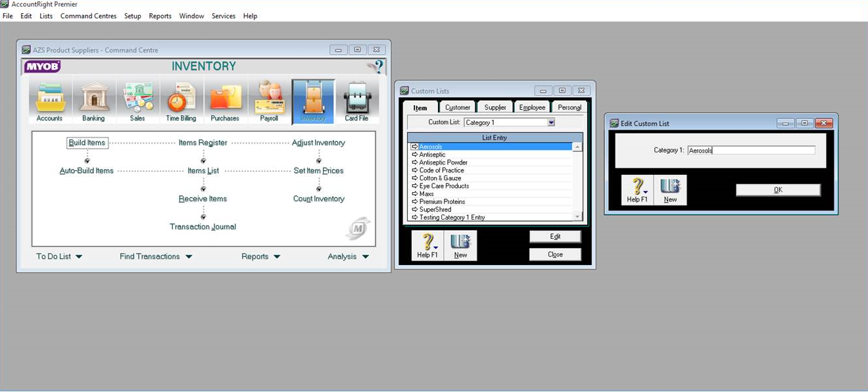Image resolution: width=868 pixels, height=392 pixels.
Task: Click the arrow icon beside Antiseptic Powder
Action: 414,162
